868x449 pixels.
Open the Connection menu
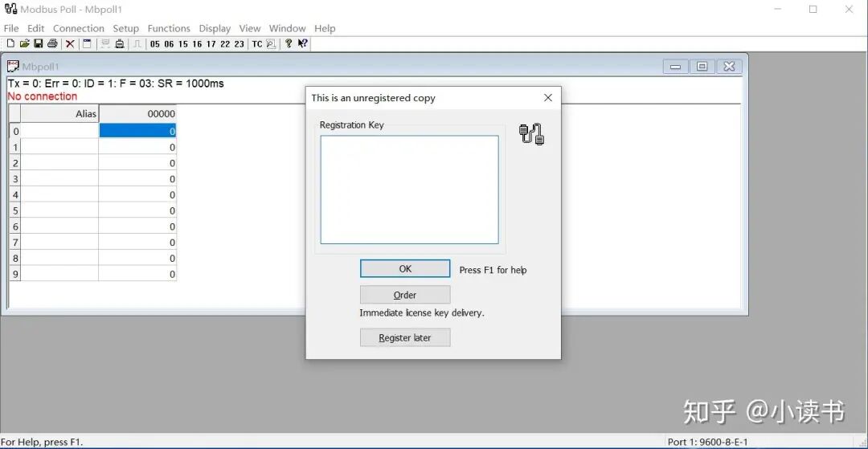point(79,28)
